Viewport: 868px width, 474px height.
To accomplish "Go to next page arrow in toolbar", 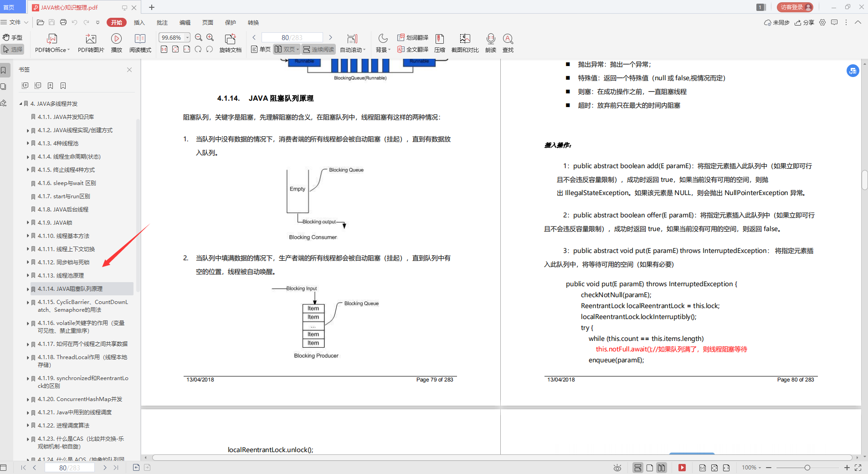I will [x=330, y=37].
